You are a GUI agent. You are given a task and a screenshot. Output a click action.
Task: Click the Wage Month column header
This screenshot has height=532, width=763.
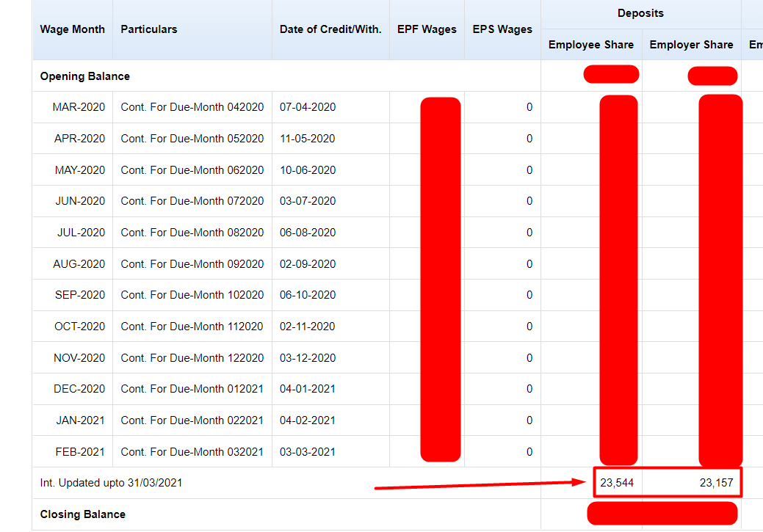point(72,29)
